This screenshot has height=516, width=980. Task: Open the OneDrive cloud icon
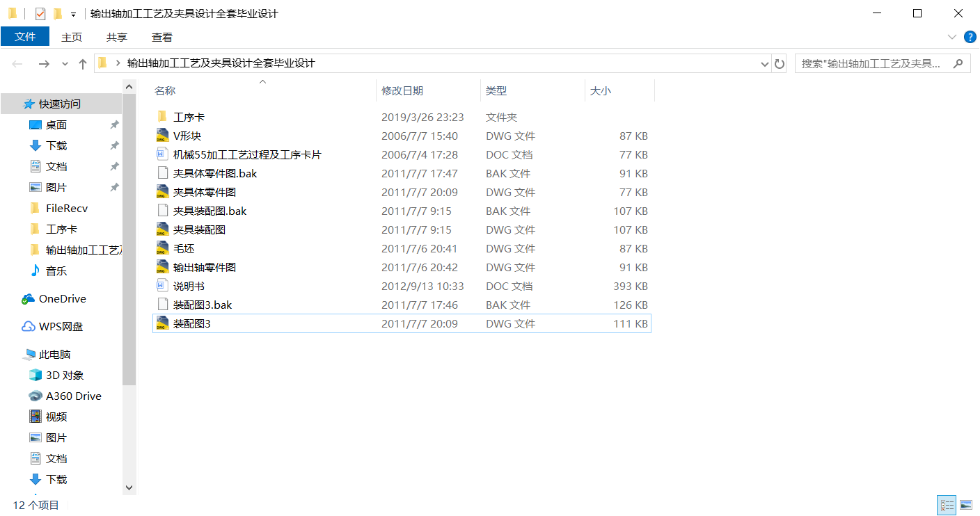(29, 298)
